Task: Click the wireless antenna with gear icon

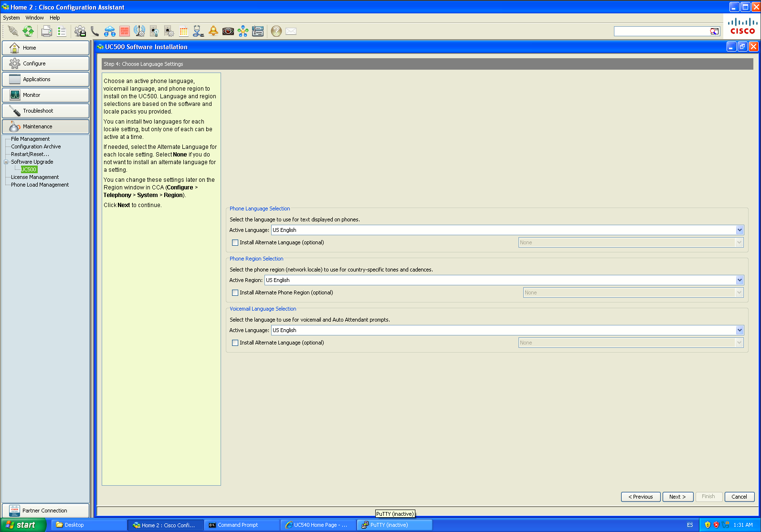Action: 139,31
